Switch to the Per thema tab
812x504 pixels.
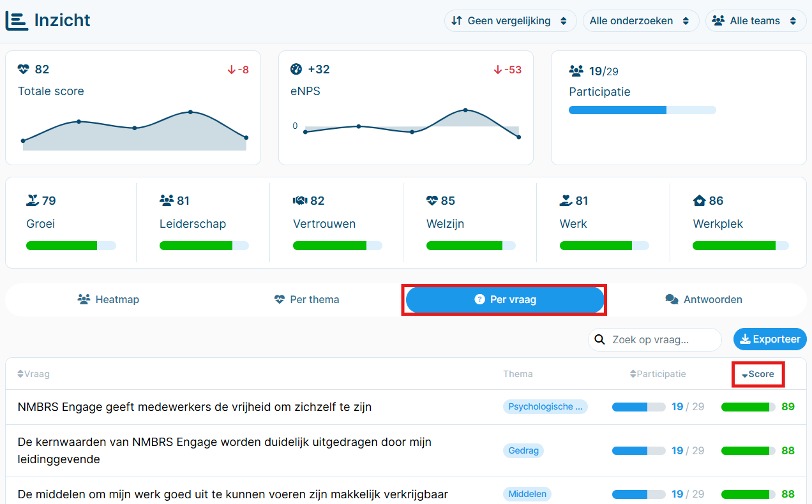pyautogui.click(x=306, y=299)
